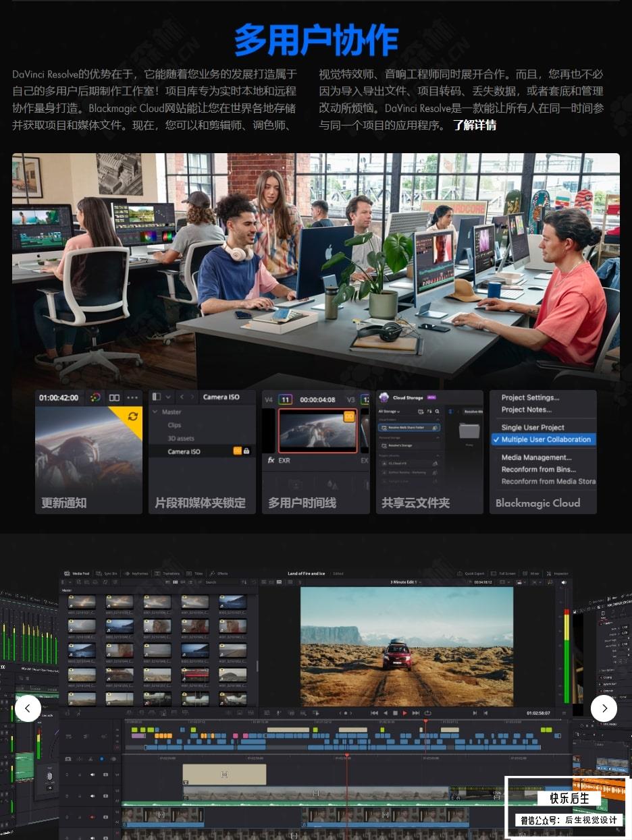Screen dimensions: 632x840
Task: Click the forward arrow before Camera ISO
Action: tap(192, 397)
